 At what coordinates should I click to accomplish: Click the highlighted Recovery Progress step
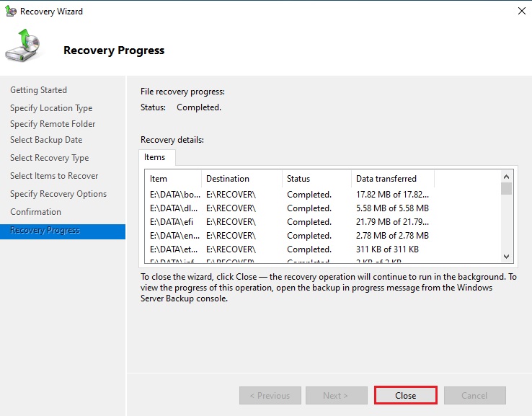point(45,231)
